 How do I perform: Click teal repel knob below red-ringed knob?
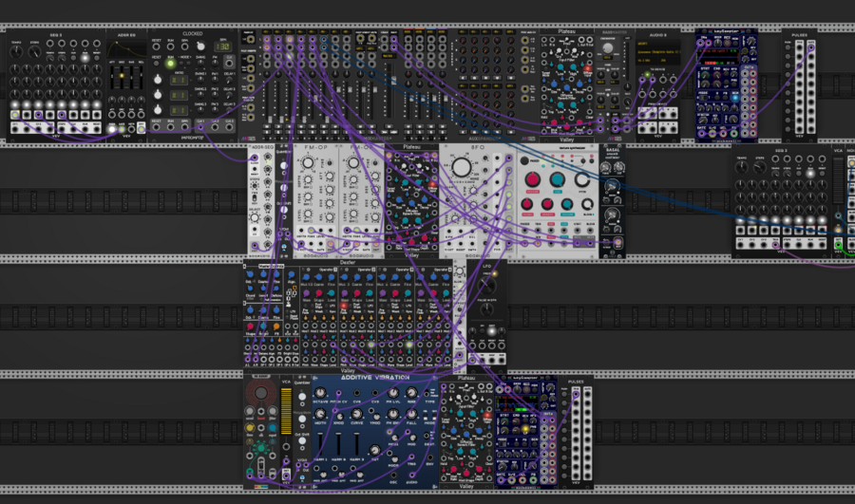click(x=272, y=428)
